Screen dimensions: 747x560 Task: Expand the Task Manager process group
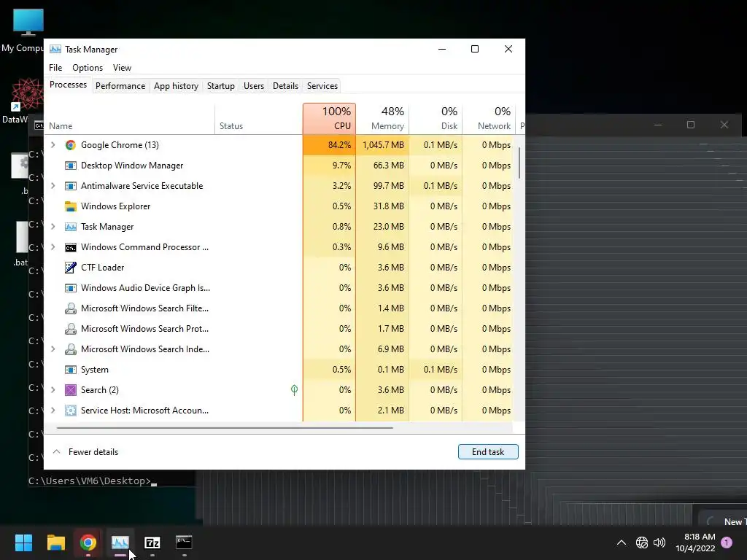click(x=53, y=227)
